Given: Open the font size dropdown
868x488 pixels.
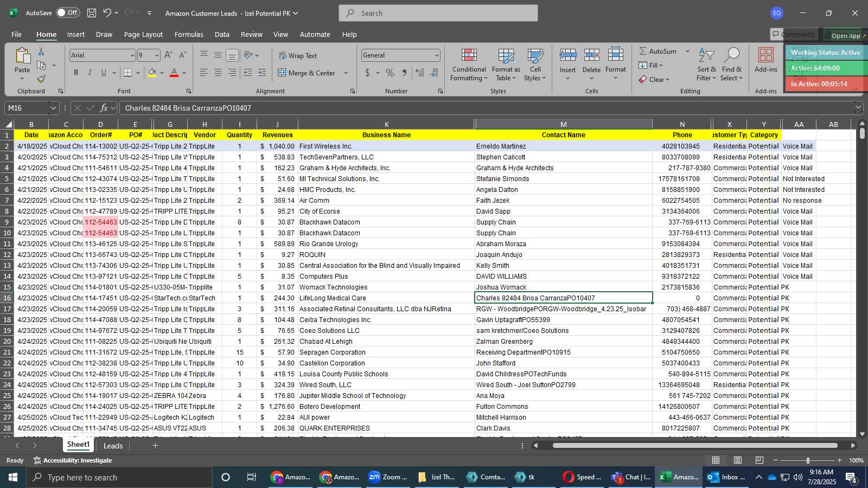Looking at the screenshot, I should pyautogui.click(x=157, y=55).
